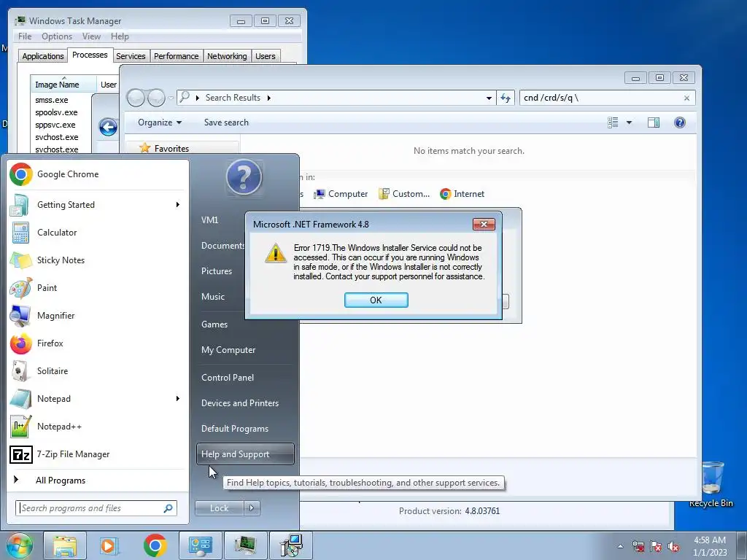The height and width of the screenshot is (560, 747).
Task: Click the refresh button beside address bar
Action: point(506,98)
